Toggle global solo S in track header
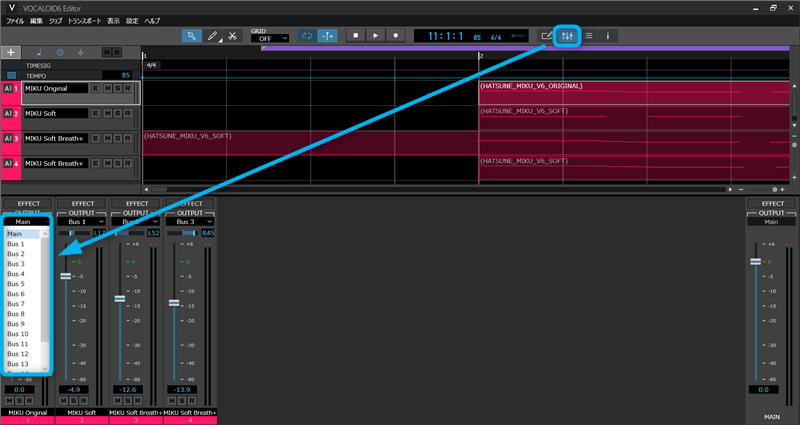This screenshot has width=800, height=425. point(117,53)
